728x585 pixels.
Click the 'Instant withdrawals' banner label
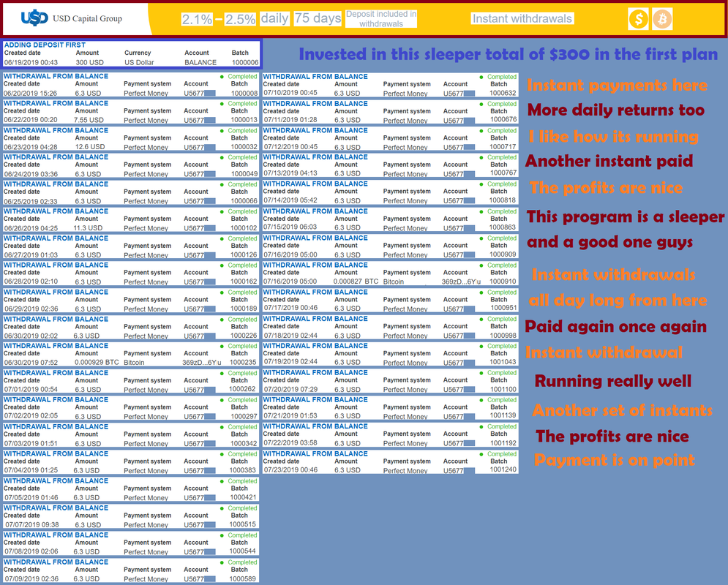point(522,18)
